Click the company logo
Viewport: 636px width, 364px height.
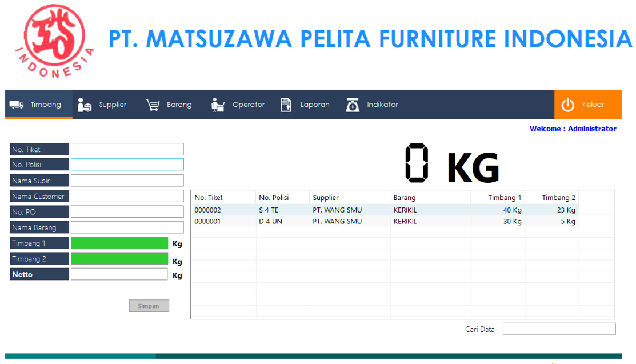point(55,41)
